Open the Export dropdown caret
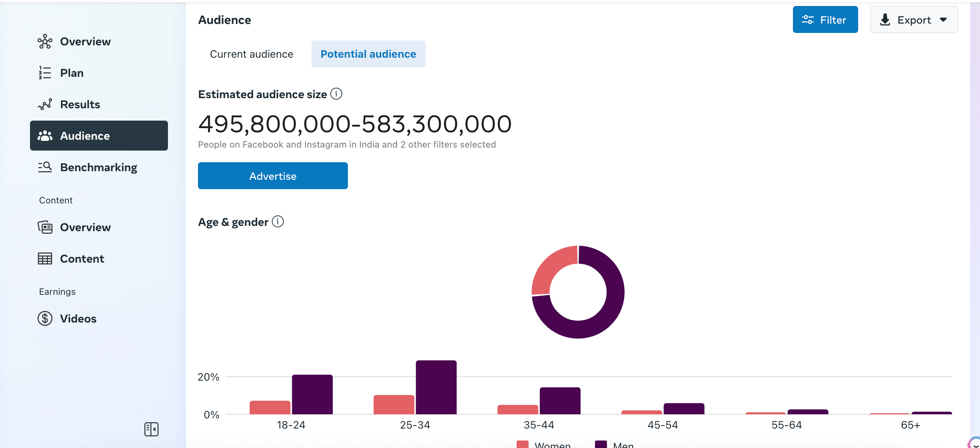 pos(943,20)
